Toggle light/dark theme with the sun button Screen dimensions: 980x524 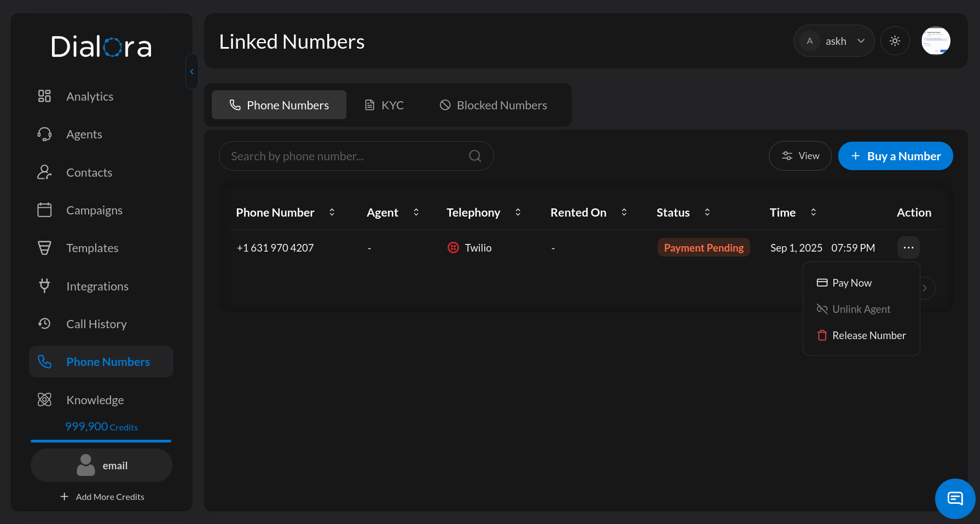[x=895, y=41]
